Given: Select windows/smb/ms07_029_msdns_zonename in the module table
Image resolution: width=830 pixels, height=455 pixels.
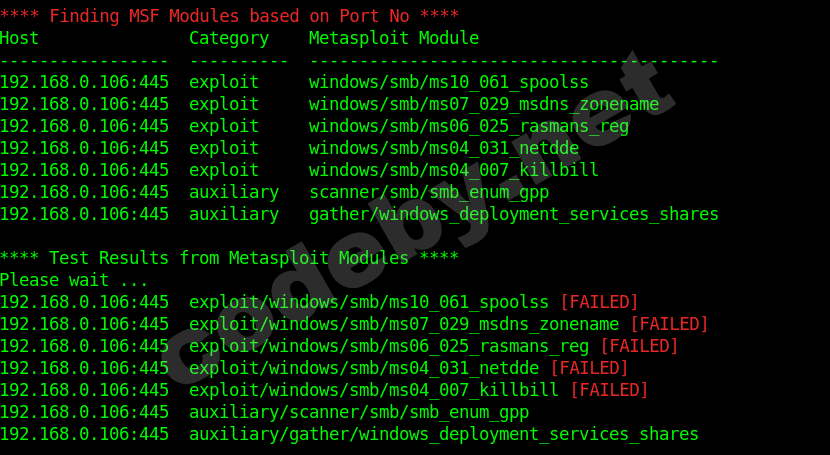Looking at the screenshot, I should pyautogui.click(x=483, y=104).
